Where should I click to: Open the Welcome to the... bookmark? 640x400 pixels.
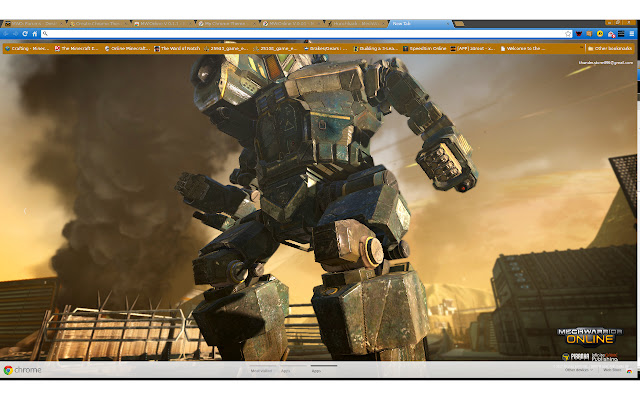pos(523,48)
